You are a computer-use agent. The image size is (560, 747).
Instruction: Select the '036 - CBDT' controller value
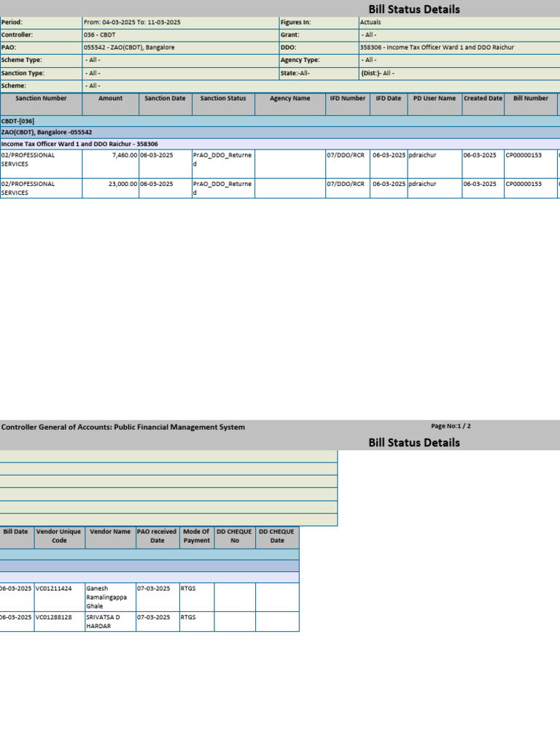tap(99, 35)
